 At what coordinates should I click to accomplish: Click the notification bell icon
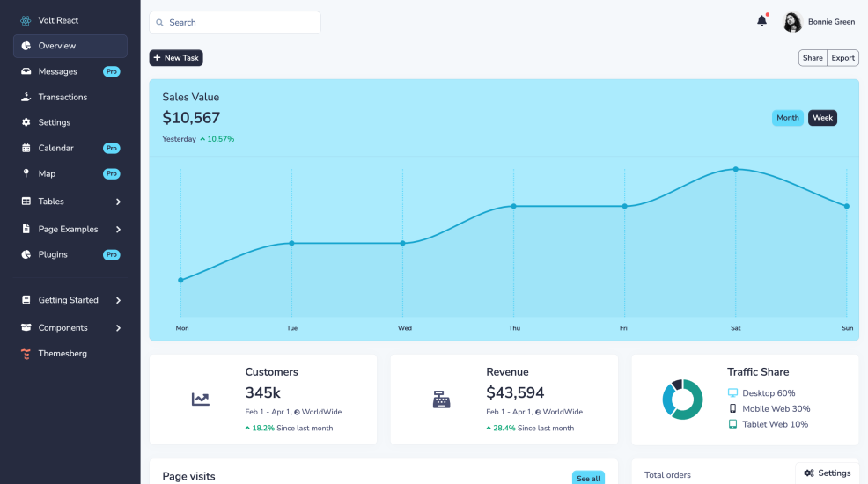tap(761, 21)
